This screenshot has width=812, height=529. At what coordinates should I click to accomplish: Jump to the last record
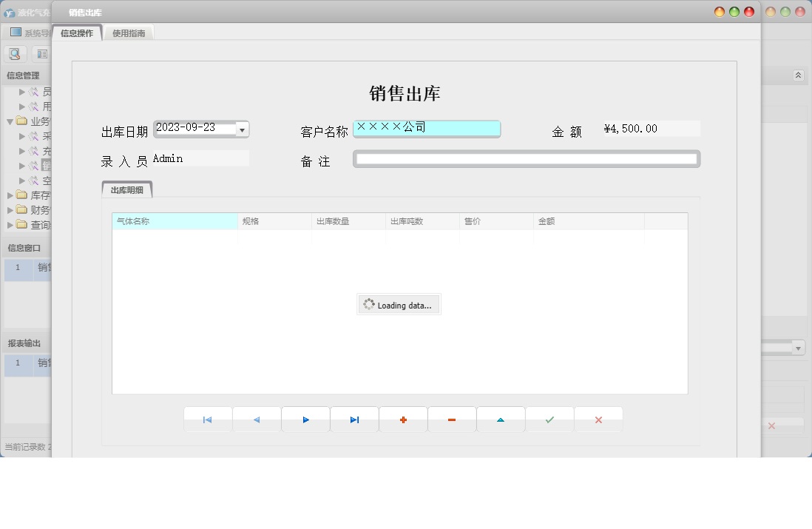point(353,419)
